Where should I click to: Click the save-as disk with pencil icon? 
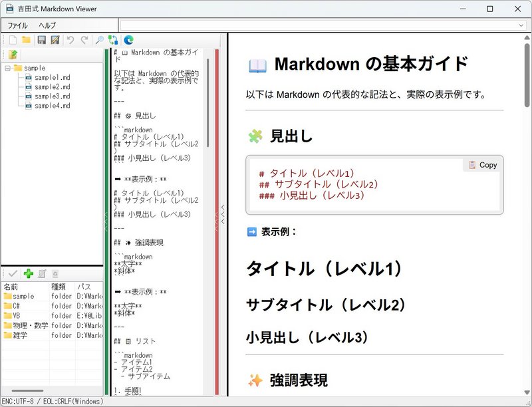[55, 41]
